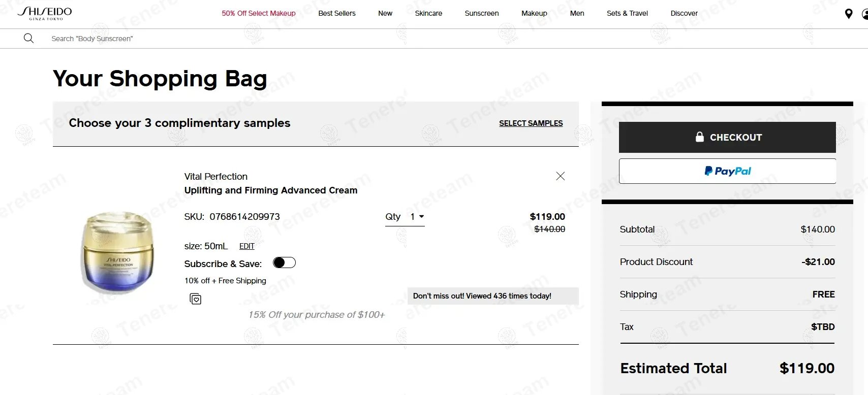This screenshot has width=868, height=395.
Task: Open the account profile icon
Action: coord(865,14)
